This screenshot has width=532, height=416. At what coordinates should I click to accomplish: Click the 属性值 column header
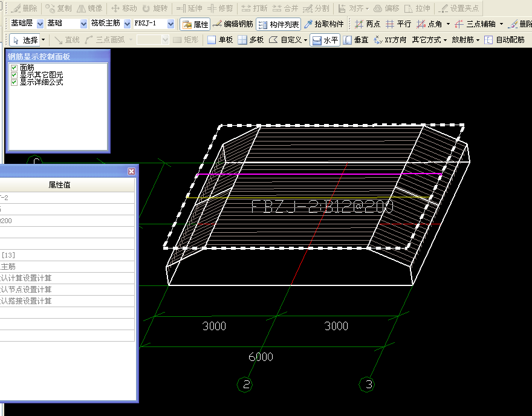coord(59,184)
